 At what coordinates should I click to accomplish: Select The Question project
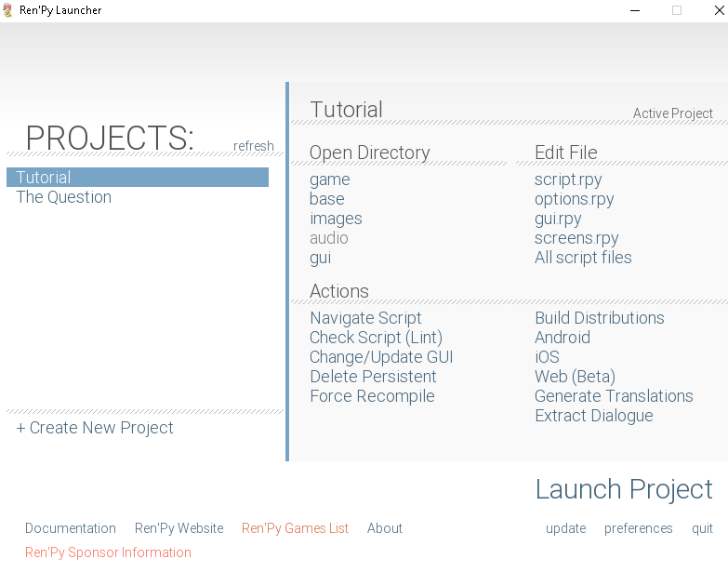63,197
